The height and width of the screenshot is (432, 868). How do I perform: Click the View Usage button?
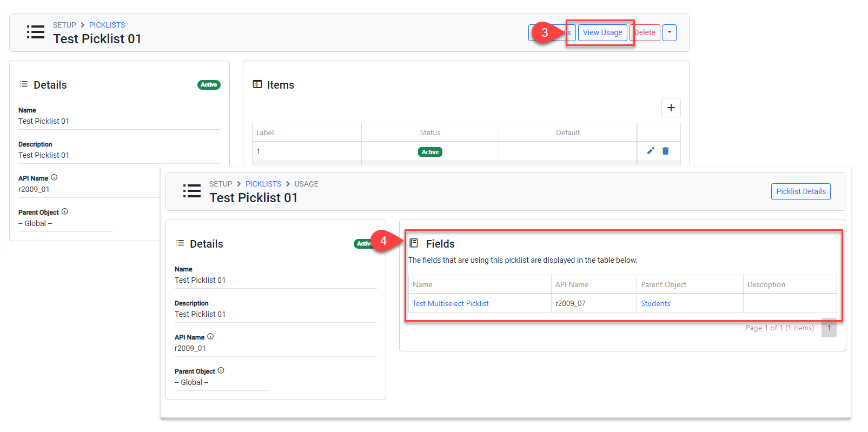[602, 32]
